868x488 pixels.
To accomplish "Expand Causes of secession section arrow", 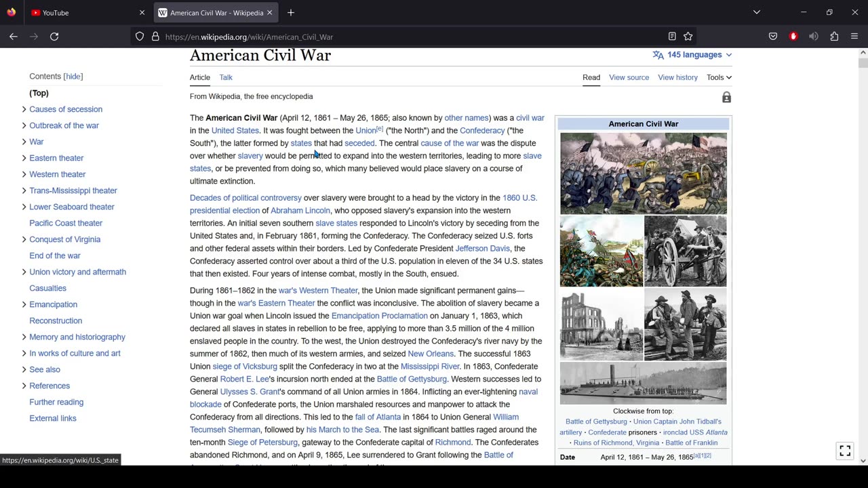I will click(x=24, y=109).
